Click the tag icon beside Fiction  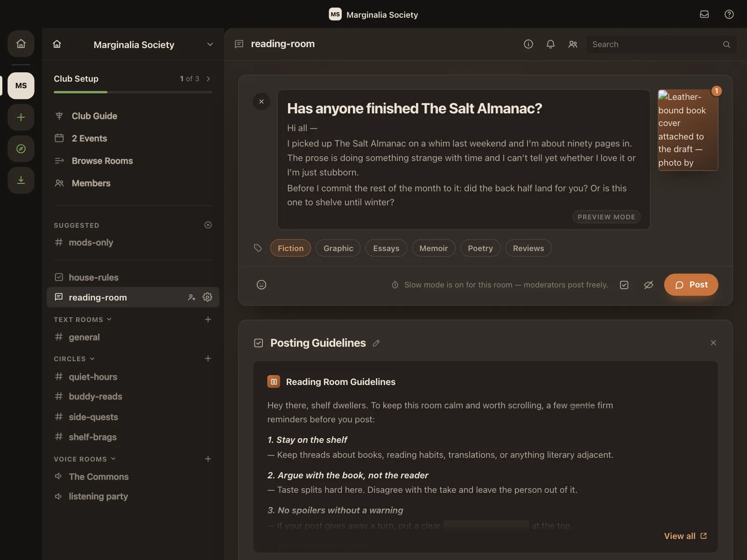[x=258, y=248]
